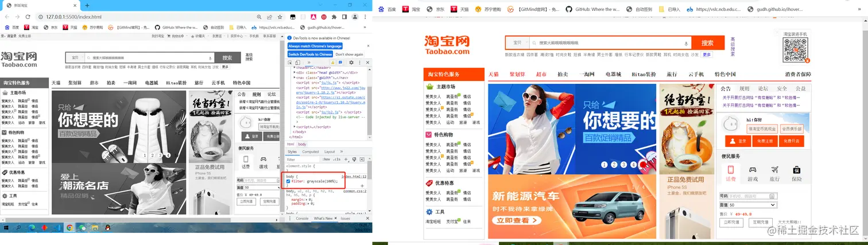Open the 面值 50 dropdown in grayscale page

click(262, 188)
